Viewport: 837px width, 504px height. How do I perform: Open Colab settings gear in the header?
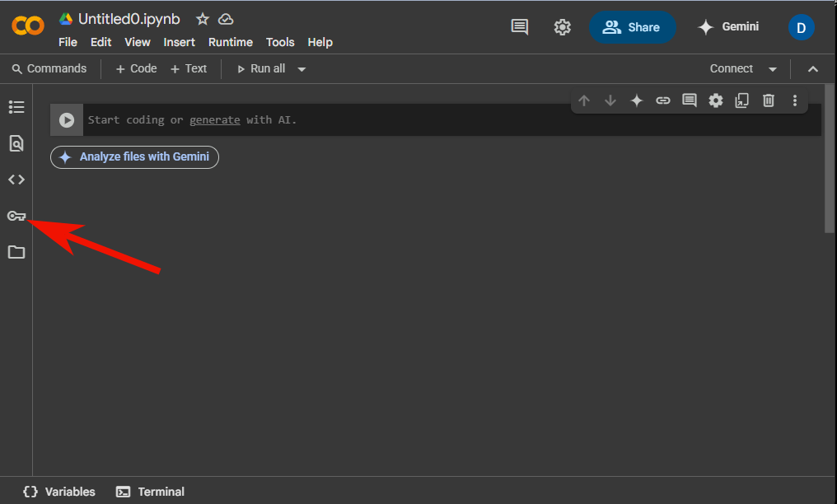pos(562,27)
